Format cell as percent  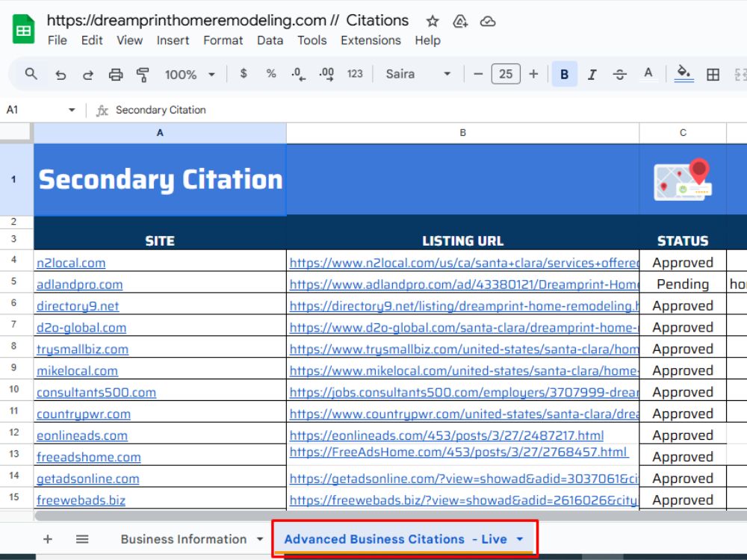click(x=271, y=74)
